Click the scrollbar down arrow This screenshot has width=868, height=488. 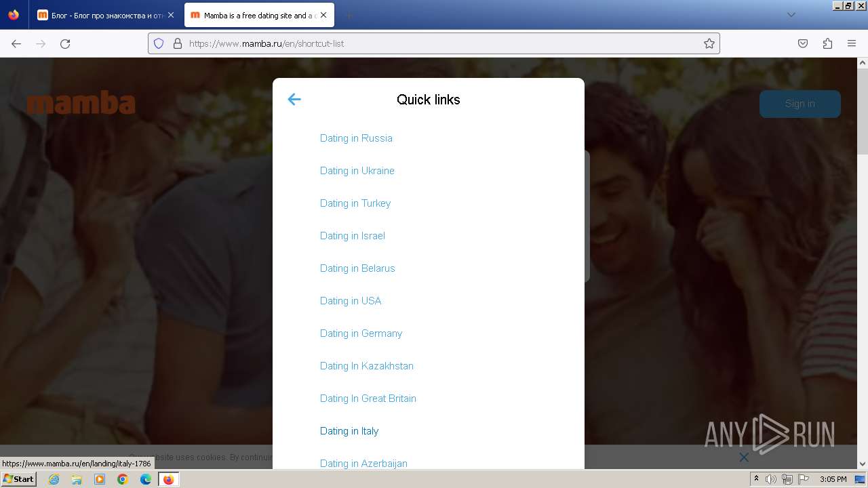863,464
